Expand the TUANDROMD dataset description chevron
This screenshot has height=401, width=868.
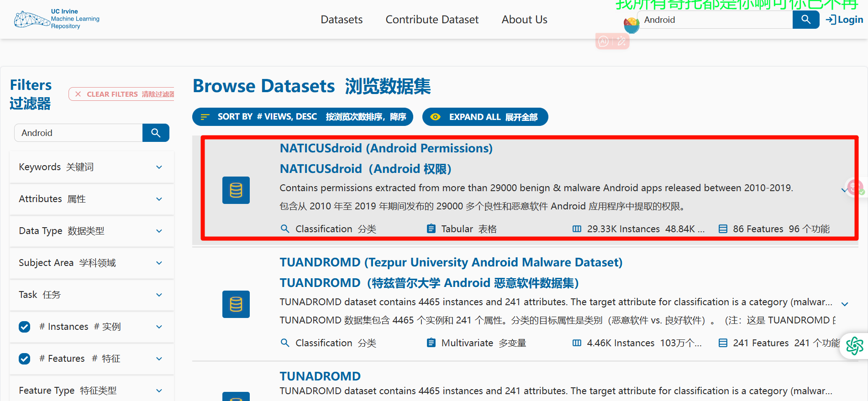(845, 304)
